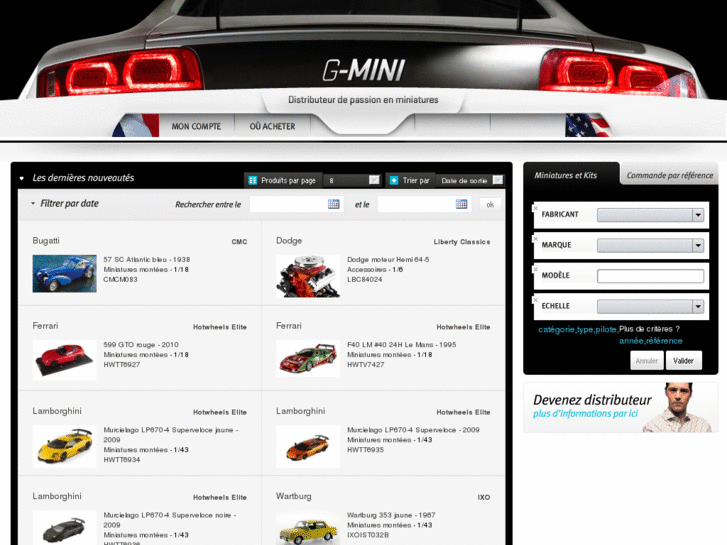Open the Trier par Date de sortie dropdown
727x545 pixels.
pyautogui.click(x=470, y=180)
